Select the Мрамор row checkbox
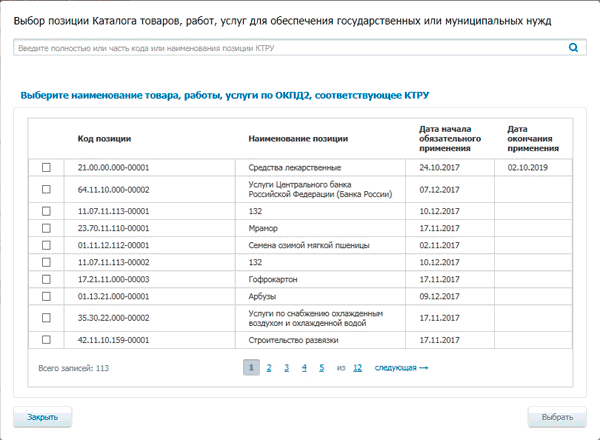The height and width of the screenshot is (440, 600). [x=46, y=229]
